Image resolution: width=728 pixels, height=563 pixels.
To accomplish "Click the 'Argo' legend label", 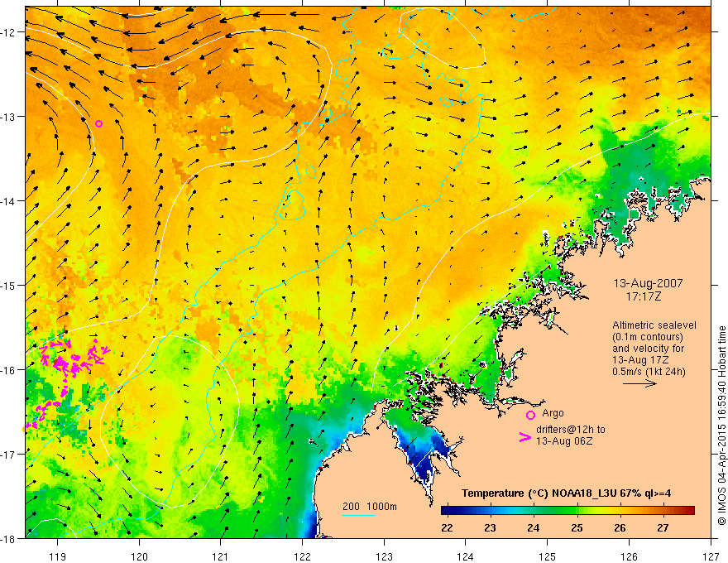I will tap(553, 413).
